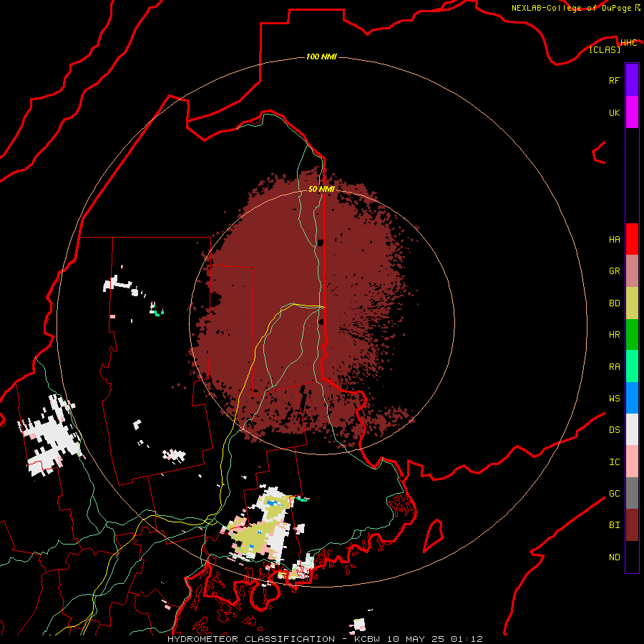The width and height of the screenshot is (644, 644).
Task: Click the 'HA' legend label
Action: point(614,240)
